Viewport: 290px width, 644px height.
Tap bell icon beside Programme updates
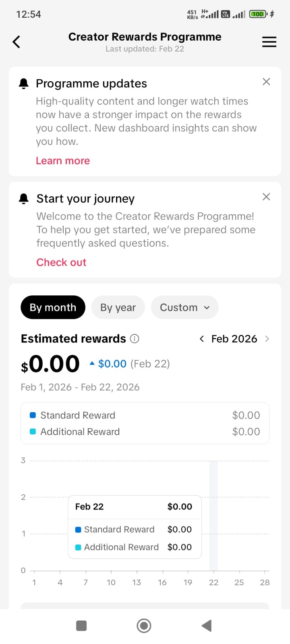tap(24, 83)
